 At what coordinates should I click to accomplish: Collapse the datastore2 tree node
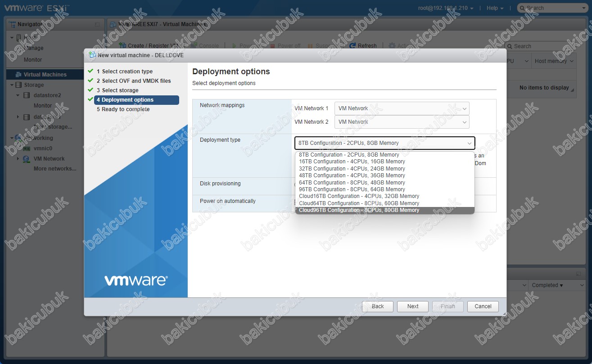point(18,95)
